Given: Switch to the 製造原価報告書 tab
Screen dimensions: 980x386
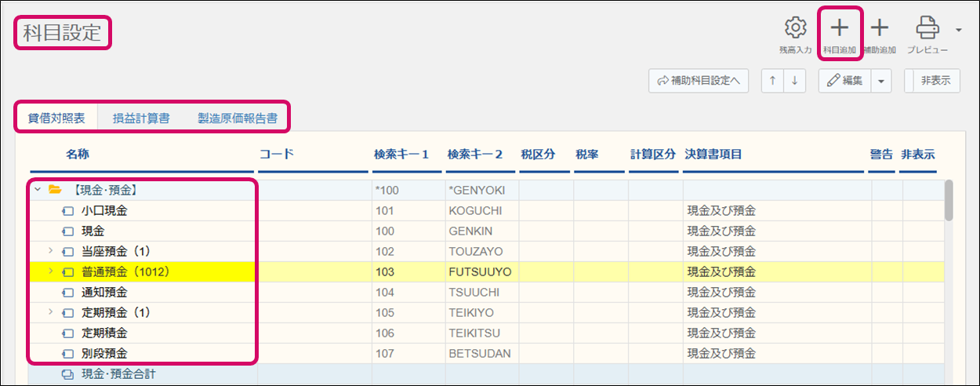Looking at the screenshot, I should (x=237, y=118).
